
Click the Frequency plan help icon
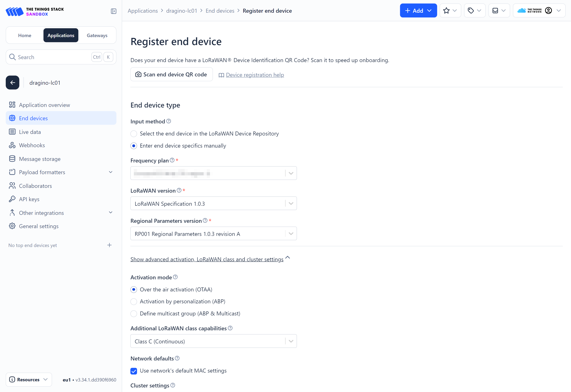[172, 160]
